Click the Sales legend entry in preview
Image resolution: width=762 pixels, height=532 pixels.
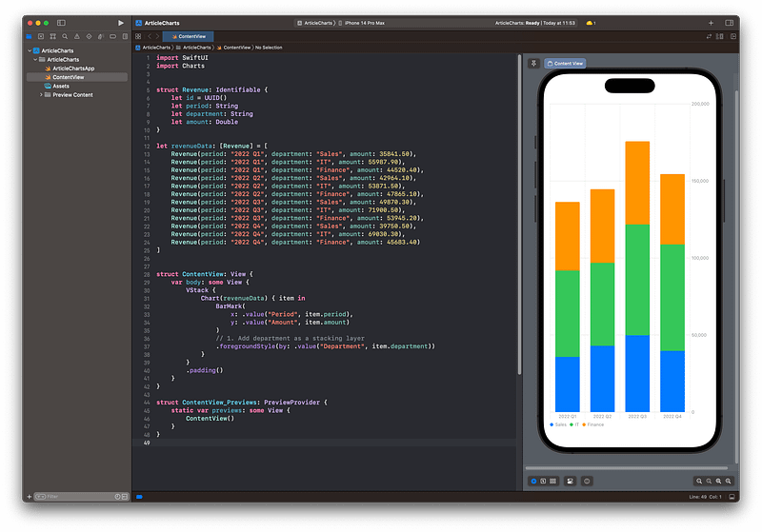[x=558, y=424]
